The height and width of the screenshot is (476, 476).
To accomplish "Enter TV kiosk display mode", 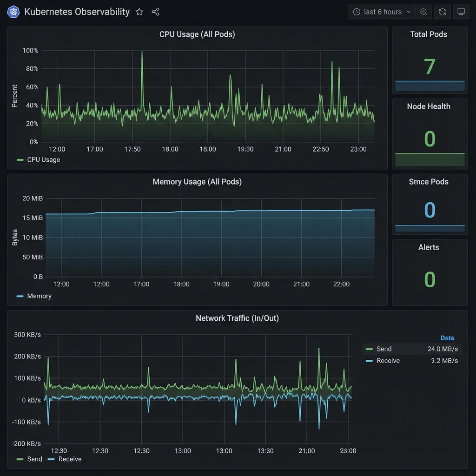I will point(461,12).
